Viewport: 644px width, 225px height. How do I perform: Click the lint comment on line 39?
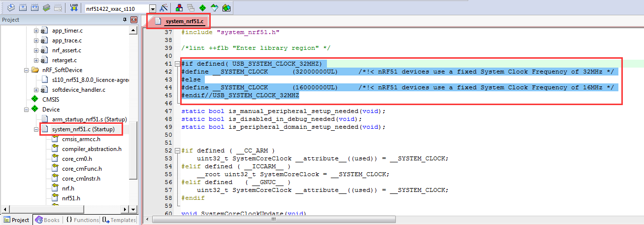pyautogui.click(x=256, y=48)
